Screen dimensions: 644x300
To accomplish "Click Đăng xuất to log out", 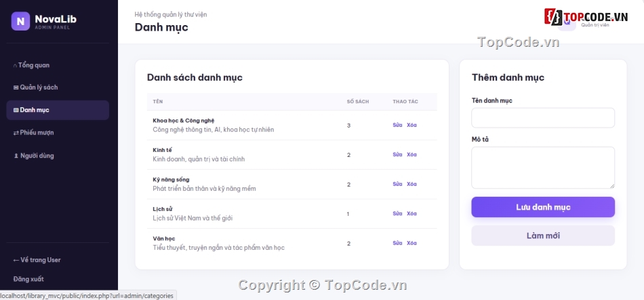I will coord(28,279).
